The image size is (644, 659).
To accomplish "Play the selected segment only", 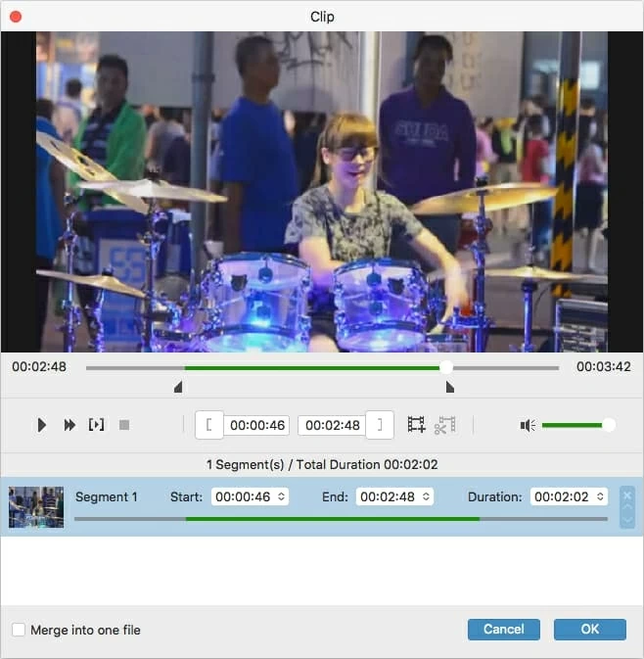I will (96, 425).
